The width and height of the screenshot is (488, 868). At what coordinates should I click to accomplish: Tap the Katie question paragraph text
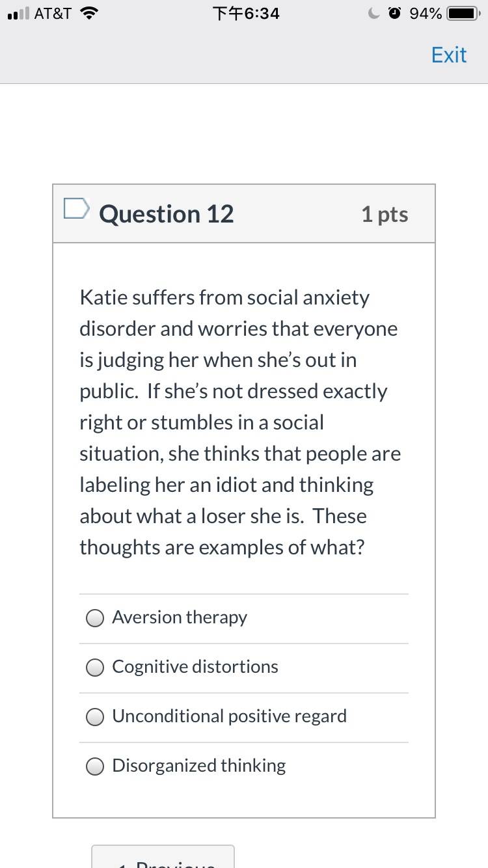240,422
